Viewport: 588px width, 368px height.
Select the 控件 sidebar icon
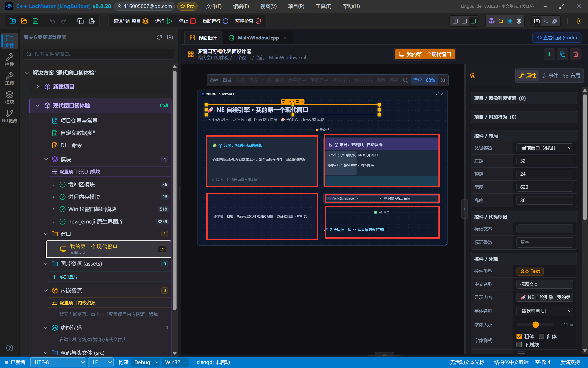point(9,60)
